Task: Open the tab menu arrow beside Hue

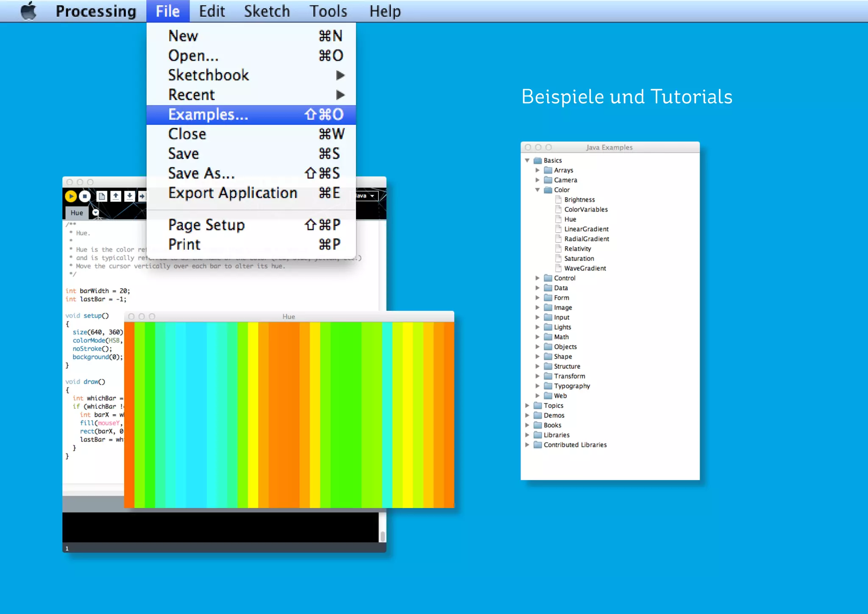Action: [x=95, y=212]
